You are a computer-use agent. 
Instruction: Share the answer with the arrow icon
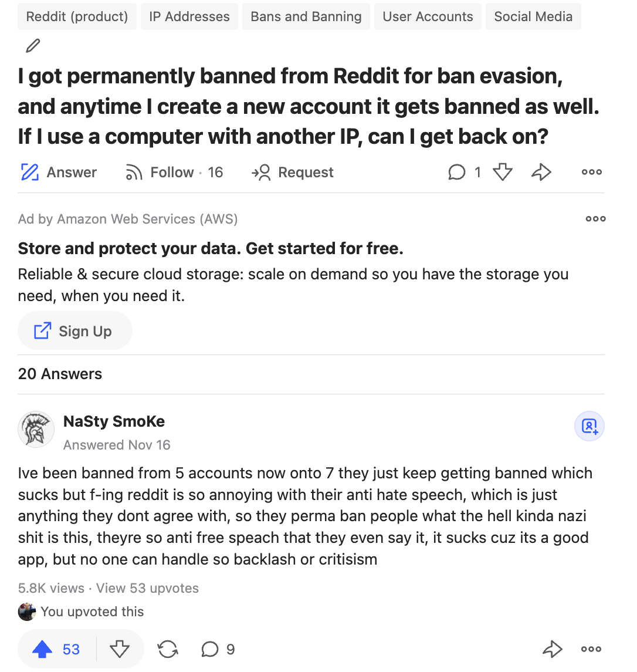point(552,649)
